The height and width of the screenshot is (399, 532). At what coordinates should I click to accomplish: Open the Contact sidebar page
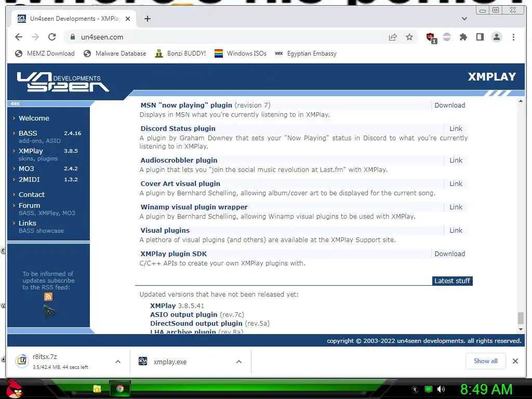(32, 194)
